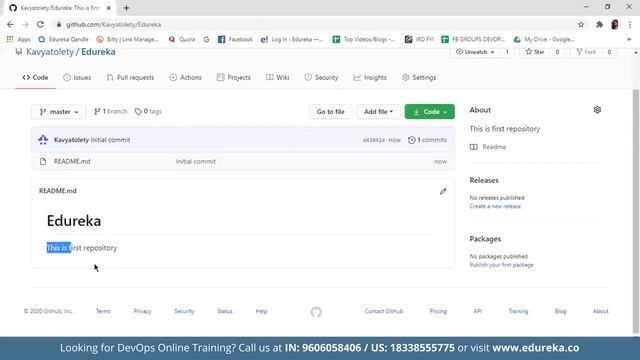640x360 pixels.
Task: Open the green Code download dropdown
Action: [430, 111]
